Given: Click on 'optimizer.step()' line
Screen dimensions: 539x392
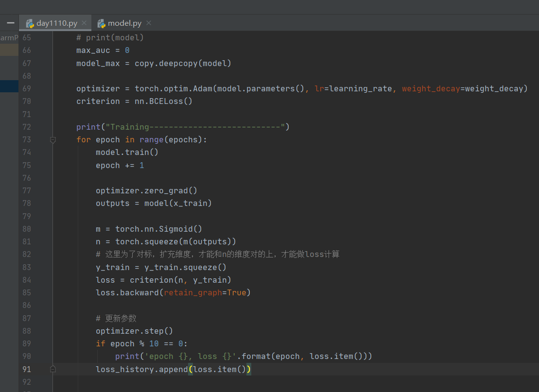Looking at the screenshot, I should tap(134, 331).
